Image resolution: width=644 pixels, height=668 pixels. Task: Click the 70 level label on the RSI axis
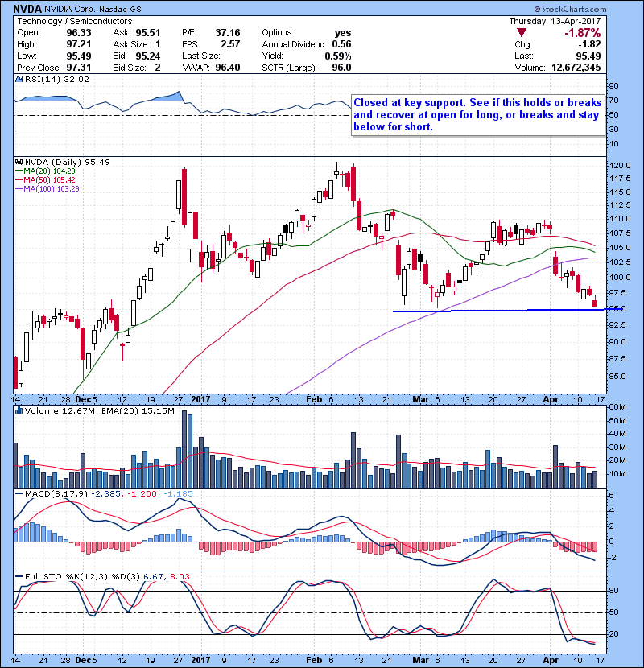(x=614, y=101)
